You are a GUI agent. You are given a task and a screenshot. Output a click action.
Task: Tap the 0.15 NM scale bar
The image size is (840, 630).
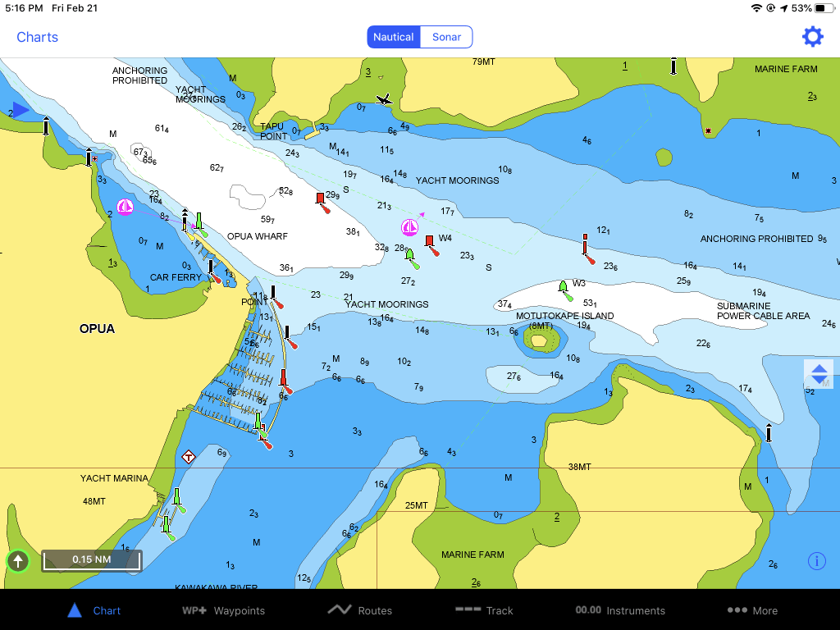click(x=92, y=560)
